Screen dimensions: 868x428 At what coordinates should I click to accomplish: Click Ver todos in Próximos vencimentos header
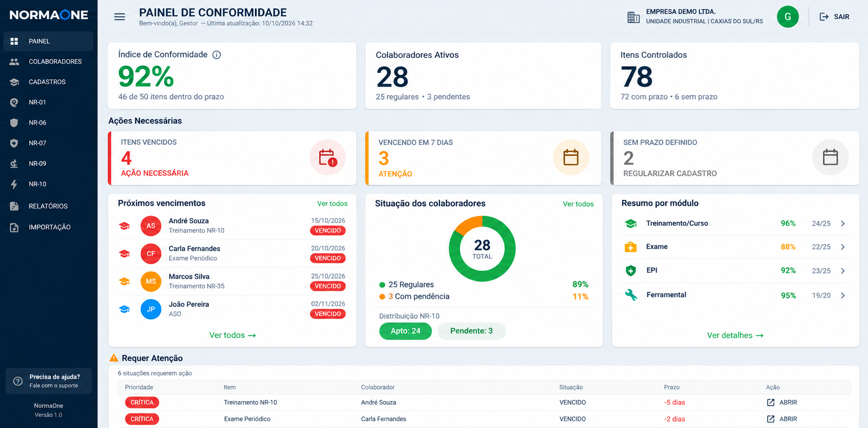332,204
